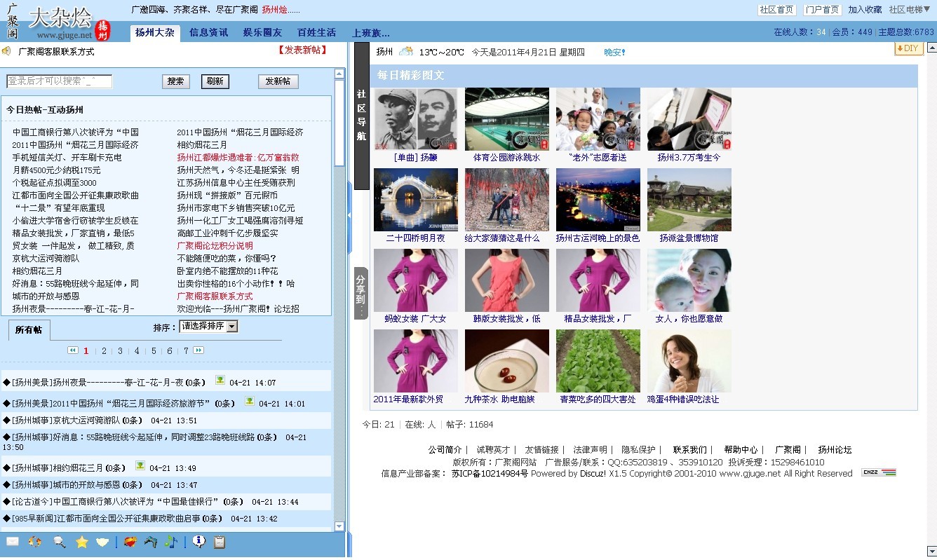Go to page 7 of posts

point(186,351)
